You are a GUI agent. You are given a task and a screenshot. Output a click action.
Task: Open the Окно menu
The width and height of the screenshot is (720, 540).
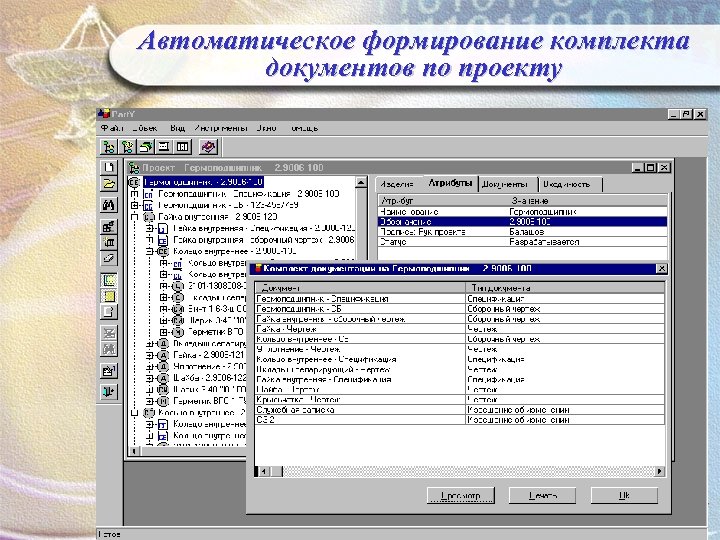pyautogui.click(x=266, y=128)
